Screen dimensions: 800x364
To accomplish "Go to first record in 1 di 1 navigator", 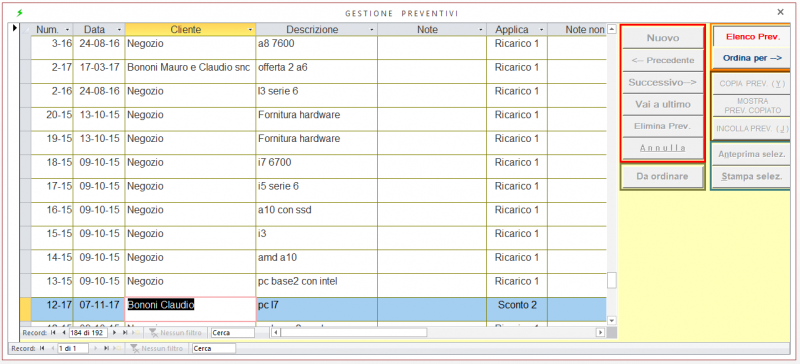I will pyautogui.click(x=42, y=349).
